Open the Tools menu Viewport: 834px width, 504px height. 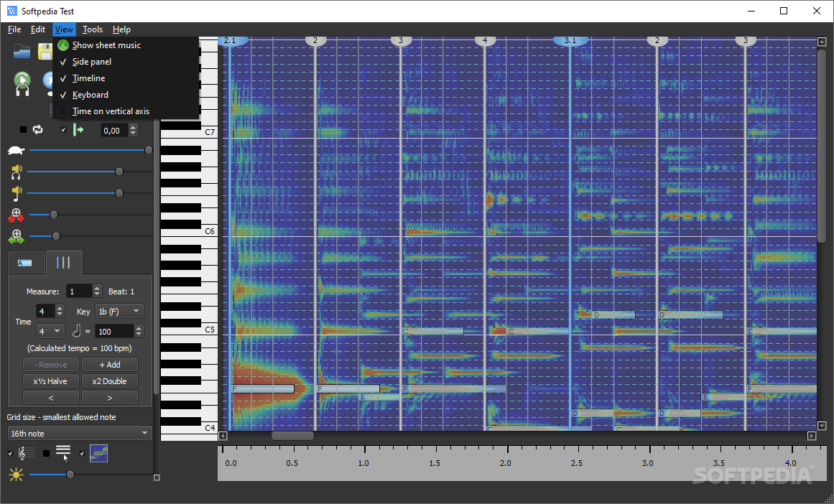[92, 29]
